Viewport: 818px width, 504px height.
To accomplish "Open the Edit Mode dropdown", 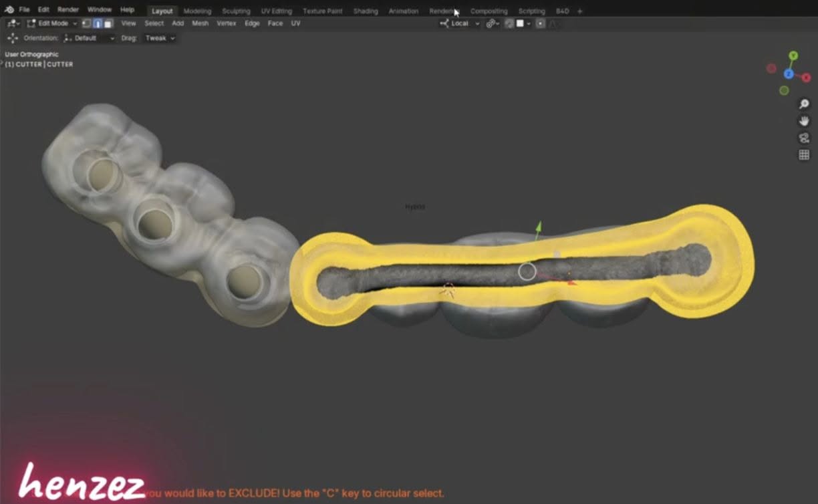I will click(51, 23).
